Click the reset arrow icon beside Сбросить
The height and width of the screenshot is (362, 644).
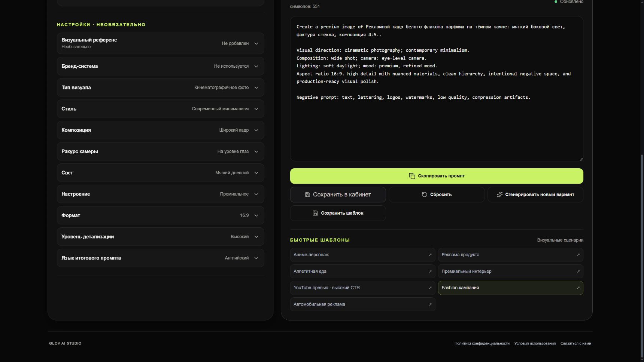click(x=425, y=194)
